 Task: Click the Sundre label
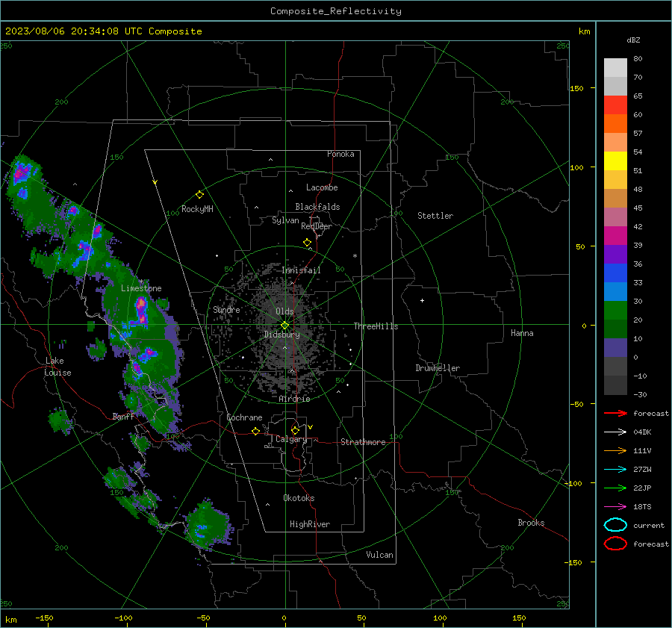(226, 309)
